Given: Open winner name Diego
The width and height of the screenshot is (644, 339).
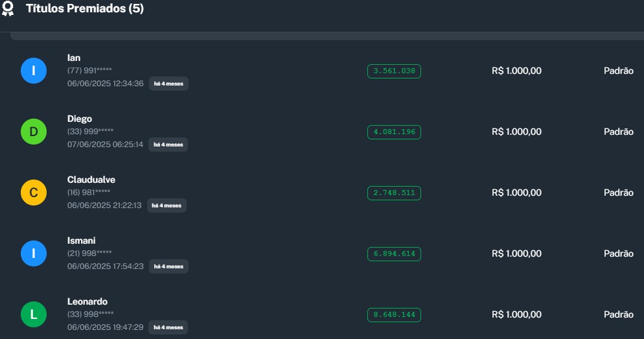Looking at the screenshot, I should click(80, 119).
